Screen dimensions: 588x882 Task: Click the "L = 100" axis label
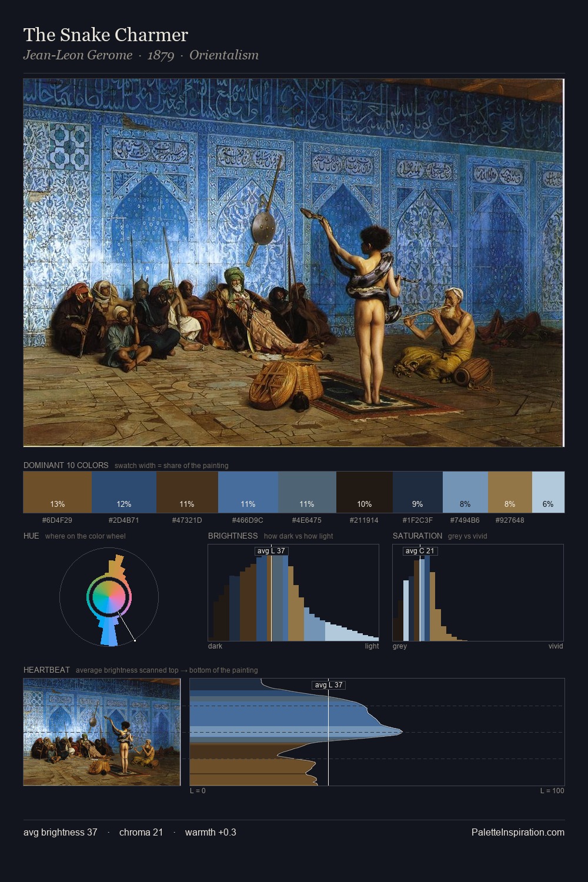[x=552, y=791]
